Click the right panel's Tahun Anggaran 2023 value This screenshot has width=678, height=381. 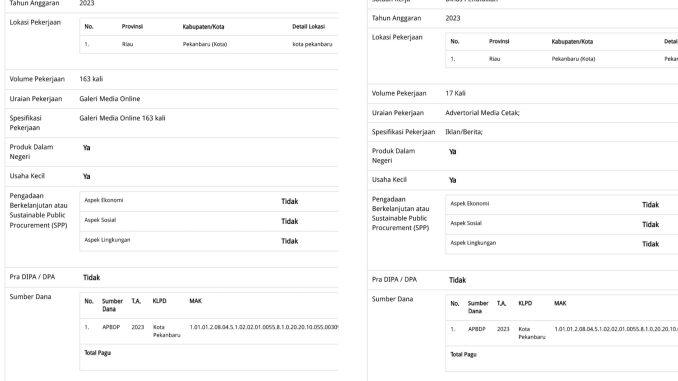453,18
